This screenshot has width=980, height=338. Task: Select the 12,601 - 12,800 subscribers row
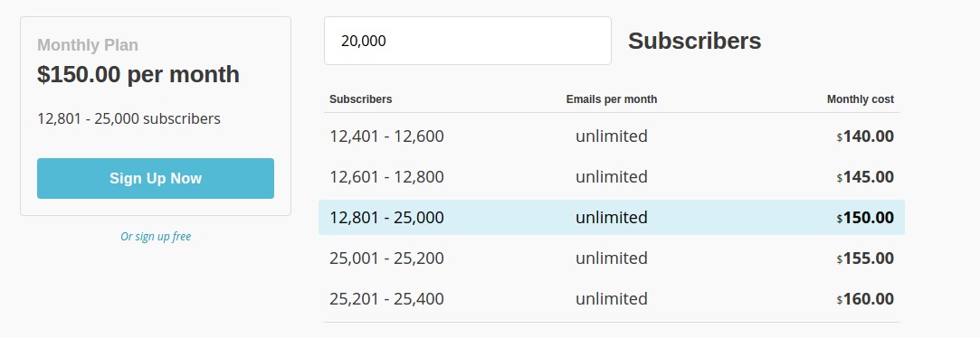point(611,177)
